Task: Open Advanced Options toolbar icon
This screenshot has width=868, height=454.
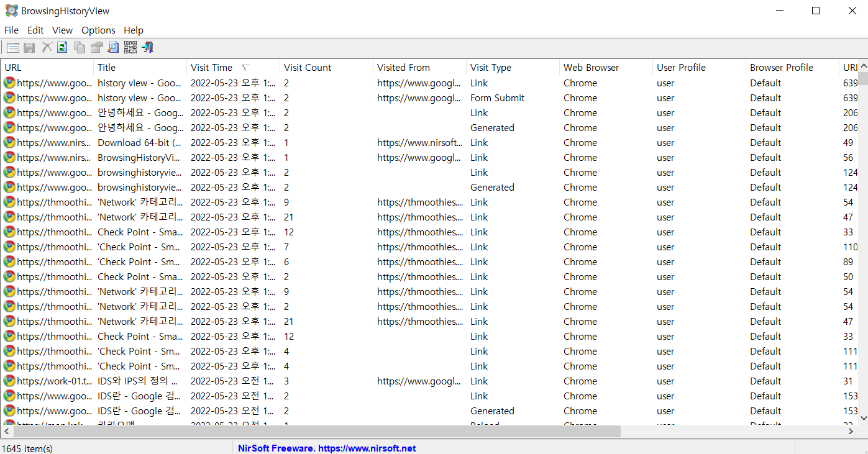Action: tap(13, 47)
